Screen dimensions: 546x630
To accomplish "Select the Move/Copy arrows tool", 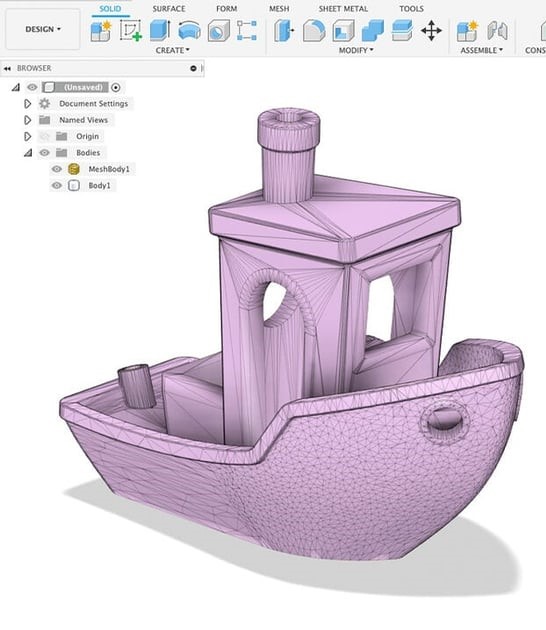I will (431, 31).
